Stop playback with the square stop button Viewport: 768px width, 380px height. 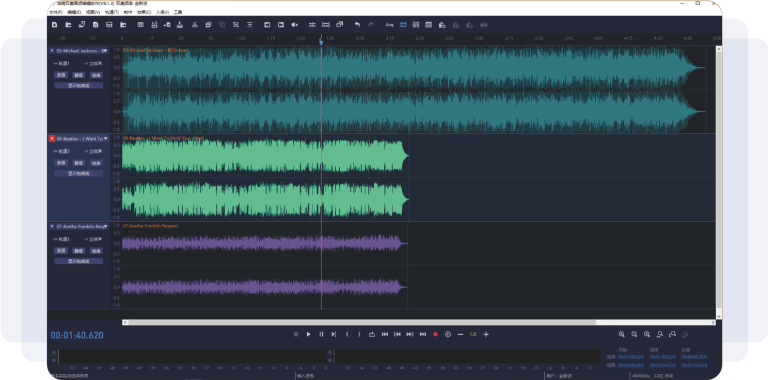pyautogui.click(x=296, y=334)
